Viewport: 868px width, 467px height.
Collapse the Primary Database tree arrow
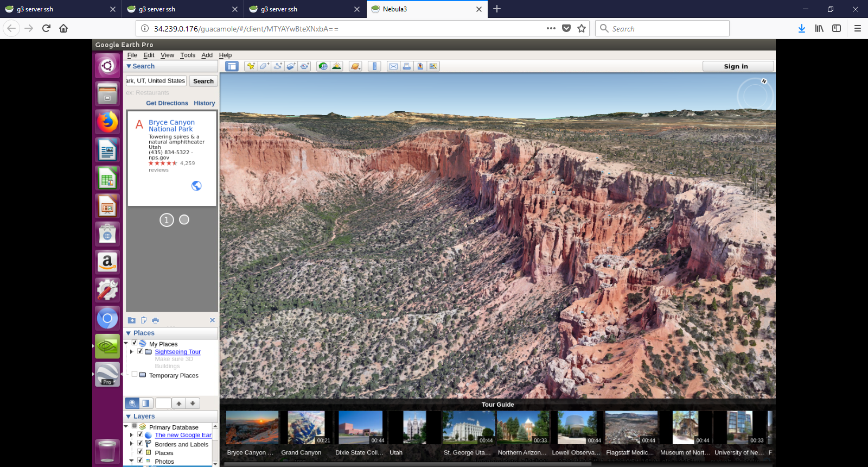pos(126,427)
